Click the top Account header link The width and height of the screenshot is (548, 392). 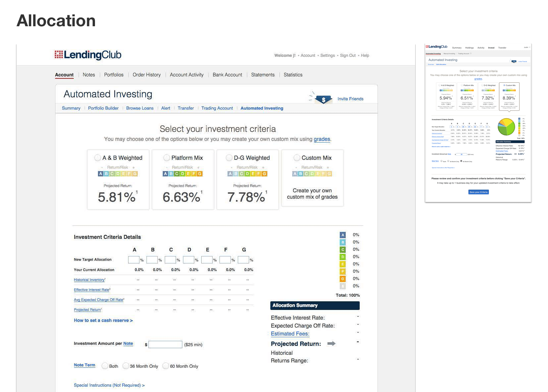click(x=308, y=55)
